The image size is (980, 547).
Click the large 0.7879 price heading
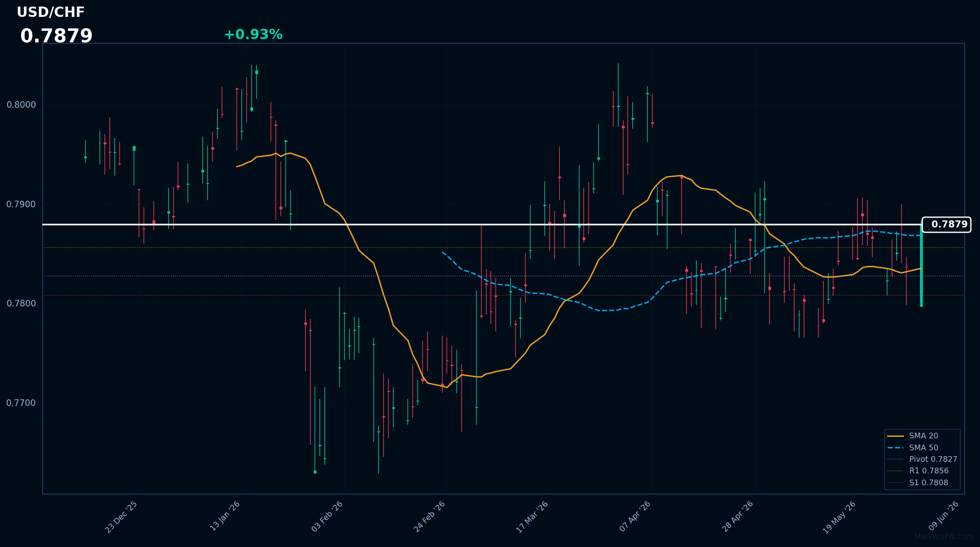(56, 36)
